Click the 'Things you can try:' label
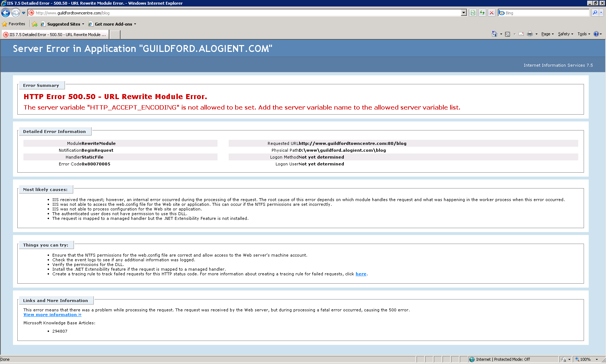This screenshot has height=364, width=606. pos(46,245)
